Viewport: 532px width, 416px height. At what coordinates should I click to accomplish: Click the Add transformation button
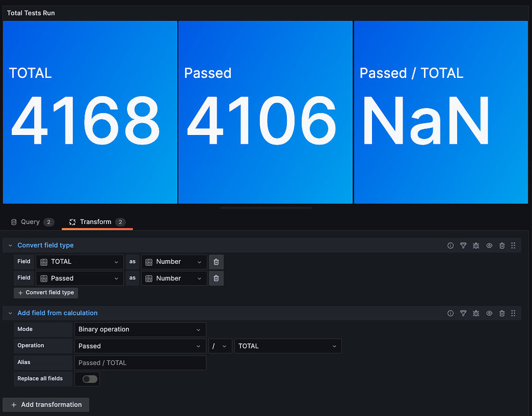46,405
